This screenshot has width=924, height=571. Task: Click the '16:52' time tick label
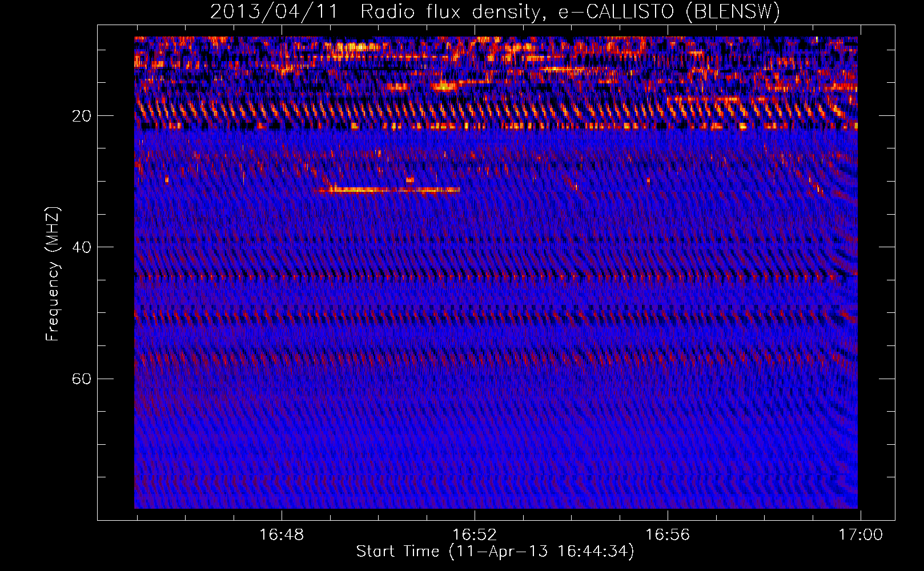click(x=475, y=535)
